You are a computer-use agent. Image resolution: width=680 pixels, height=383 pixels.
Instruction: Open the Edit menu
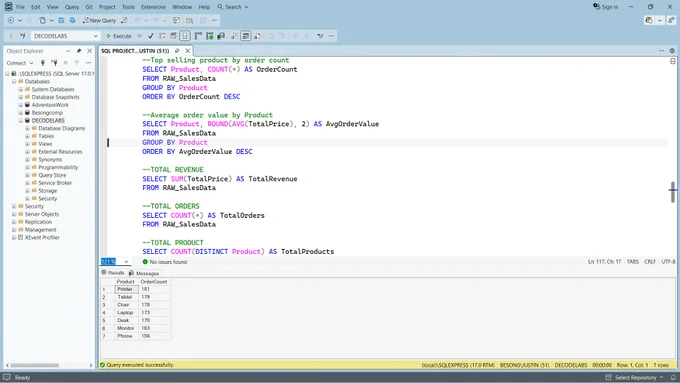coord(36,7)
